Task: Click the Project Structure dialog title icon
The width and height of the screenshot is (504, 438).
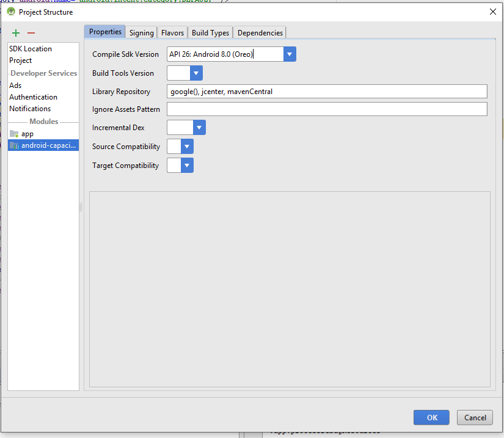Action: pos(10,11)
